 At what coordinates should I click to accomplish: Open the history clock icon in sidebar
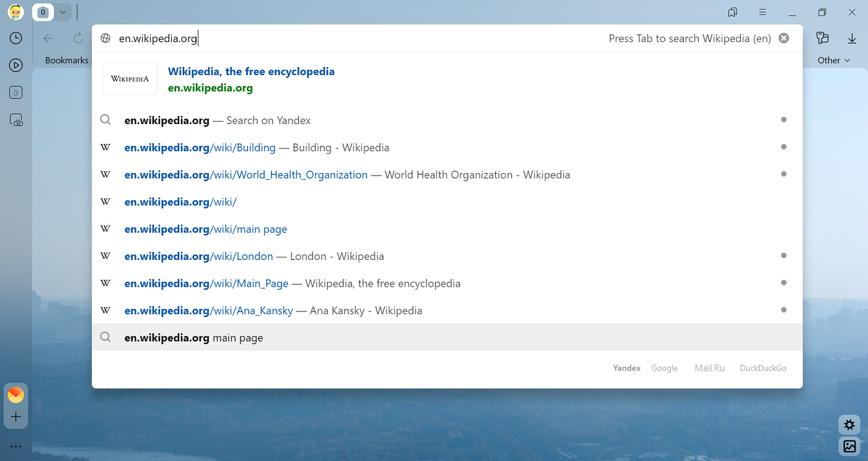pyautogui.click(x=16, y=38)
